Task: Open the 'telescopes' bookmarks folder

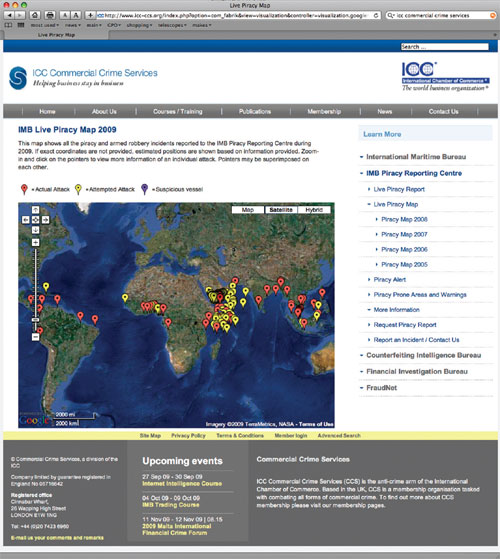Action: (172, 25)
